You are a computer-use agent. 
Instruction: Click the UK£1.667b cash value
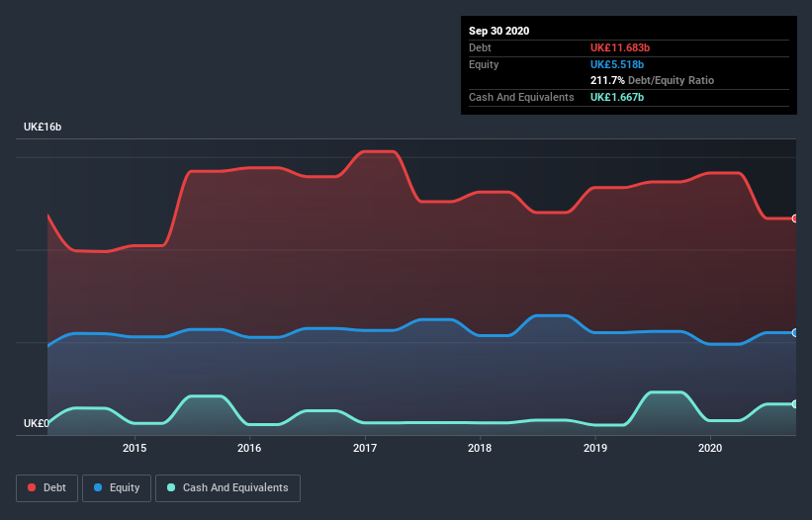(x=617, y=97)
